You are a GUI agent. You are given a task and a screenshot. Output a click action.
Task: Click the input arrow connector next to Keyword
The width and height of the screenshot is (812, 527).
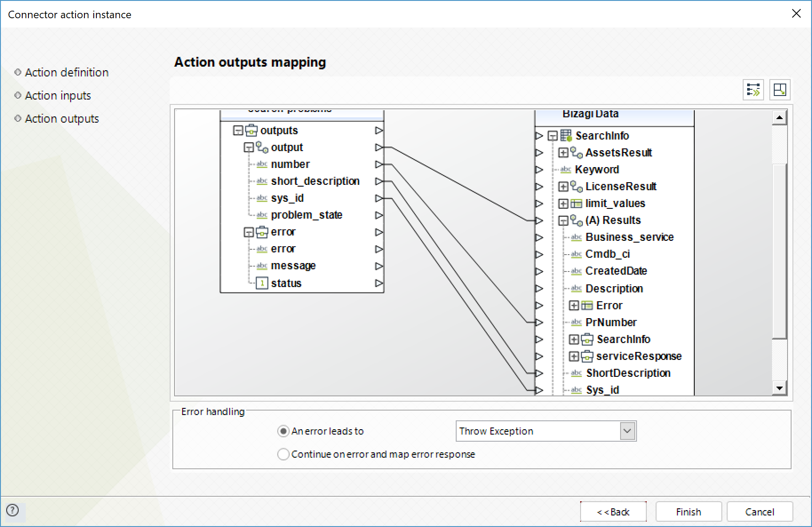(539, 170)
